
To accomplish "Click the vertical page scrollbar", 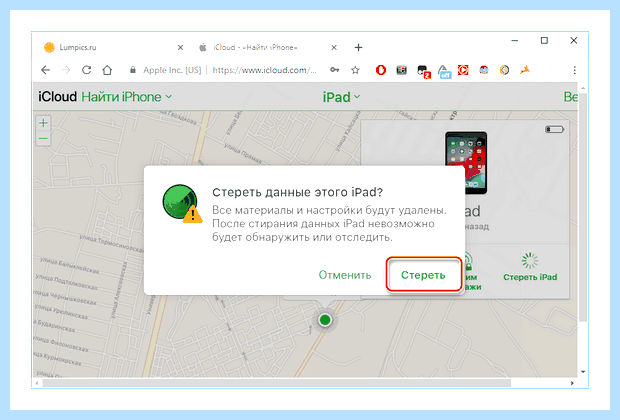I will (x=583, y=208).
